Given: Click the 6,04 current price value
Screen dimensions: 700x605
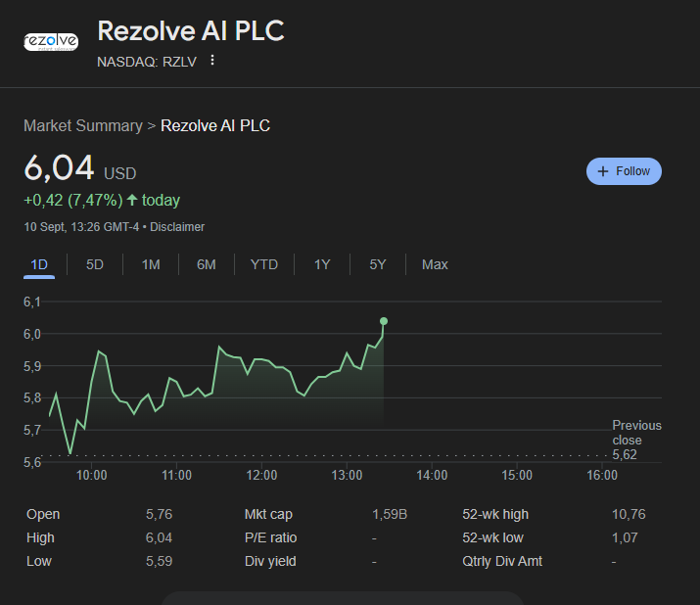Looking at the screenshot, I should [x=59, y=167].
